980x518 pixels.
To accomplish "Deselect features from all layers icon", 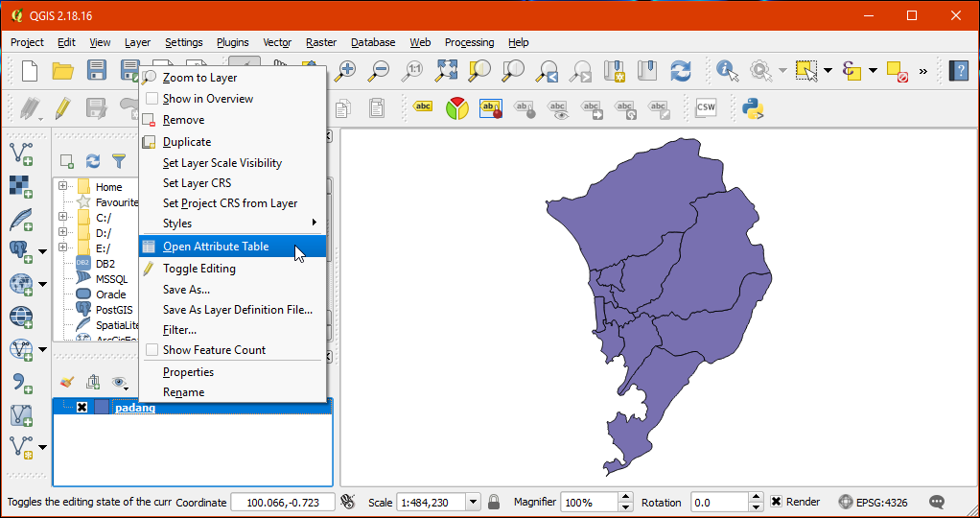I will point(898,70).
